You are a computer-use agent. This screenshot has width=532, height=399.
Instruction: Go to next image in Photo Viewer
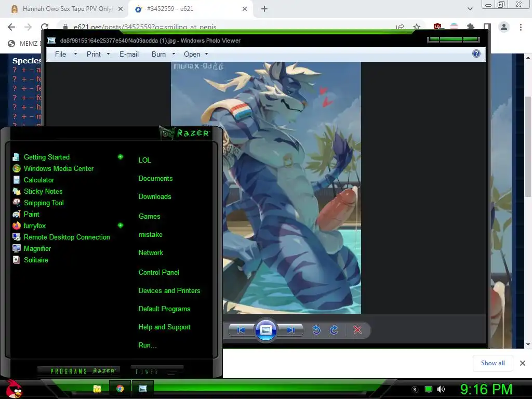tap(291, 330)
